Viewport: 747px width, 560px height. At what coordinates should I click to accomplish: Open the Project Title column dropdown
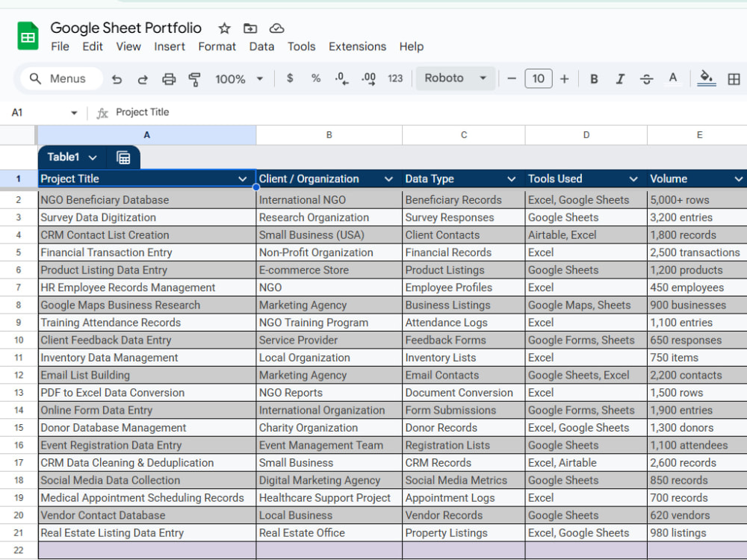click(x=243, y=179)
